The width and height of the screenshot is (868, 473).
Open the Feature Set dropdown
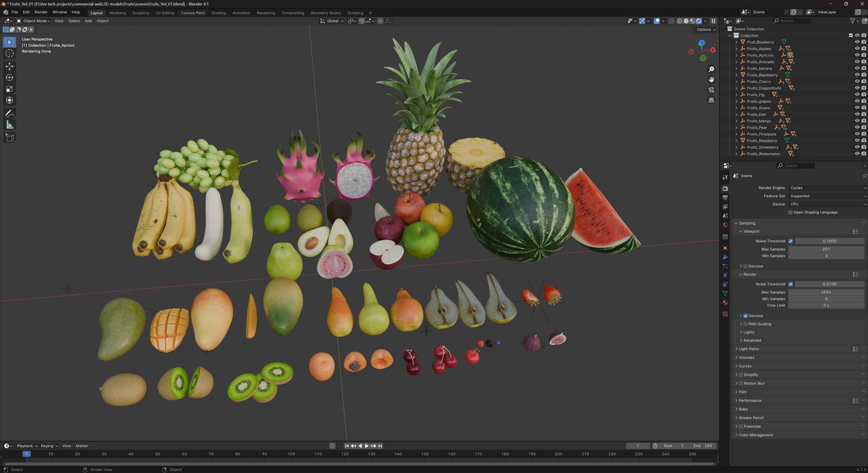click(827, 196)
